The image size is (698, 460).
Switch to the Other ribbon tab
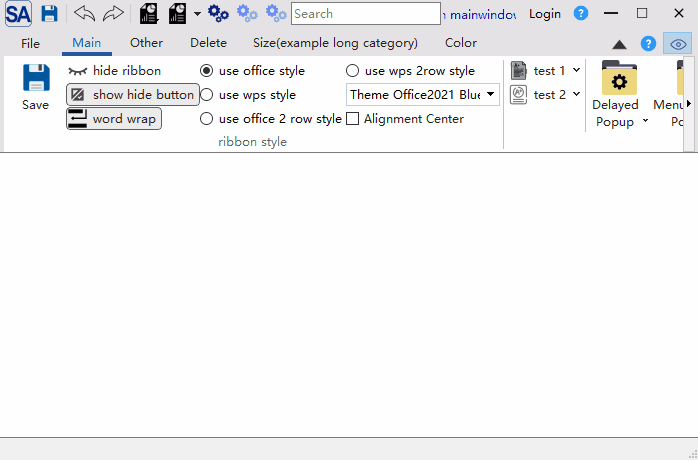(146, 43)
